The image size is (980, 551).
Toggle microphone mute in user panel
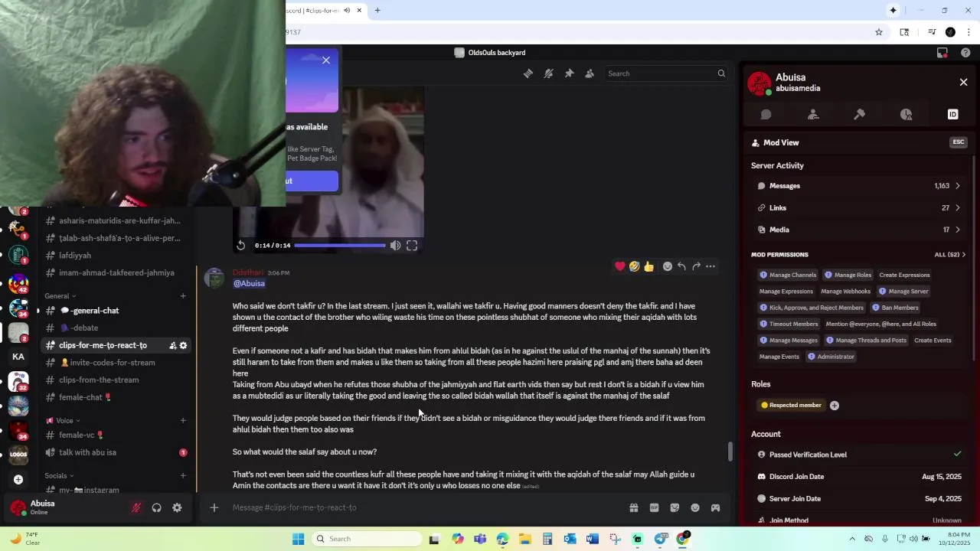click(x=136, y=507)
